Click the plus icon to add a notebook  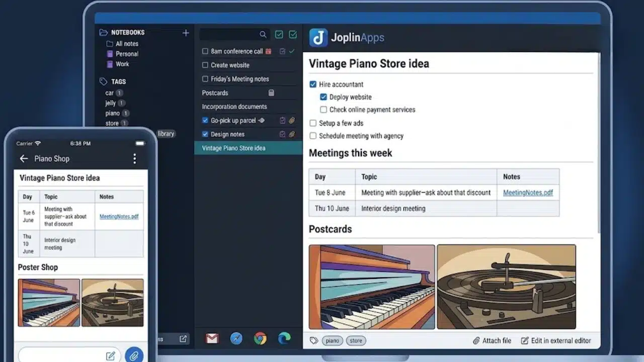186,33
